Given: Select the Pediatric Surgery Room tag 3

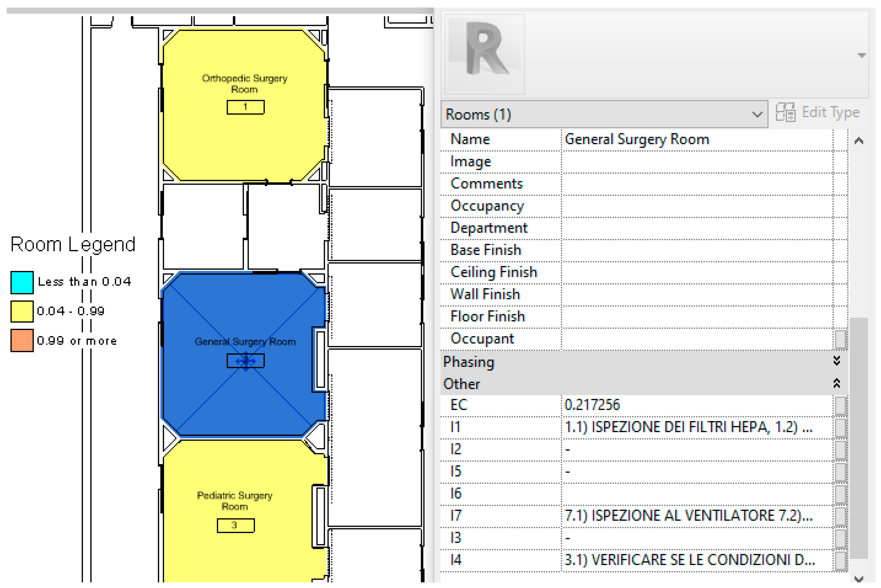Looking at the screenshot, I should pyautogui.click(x=235, y=525).
